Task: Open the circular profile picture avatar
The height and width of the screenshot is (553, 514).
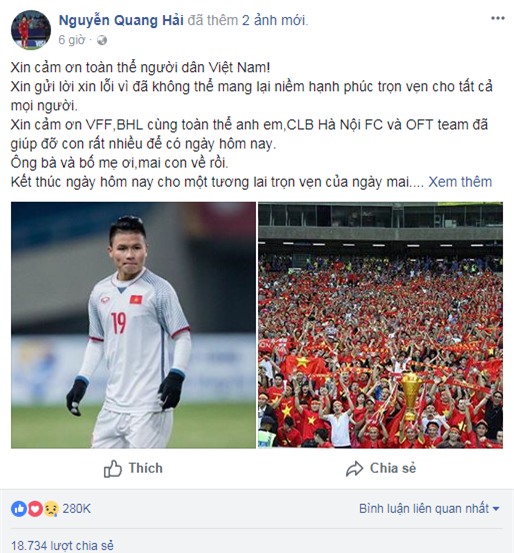Action: point(31,30)
